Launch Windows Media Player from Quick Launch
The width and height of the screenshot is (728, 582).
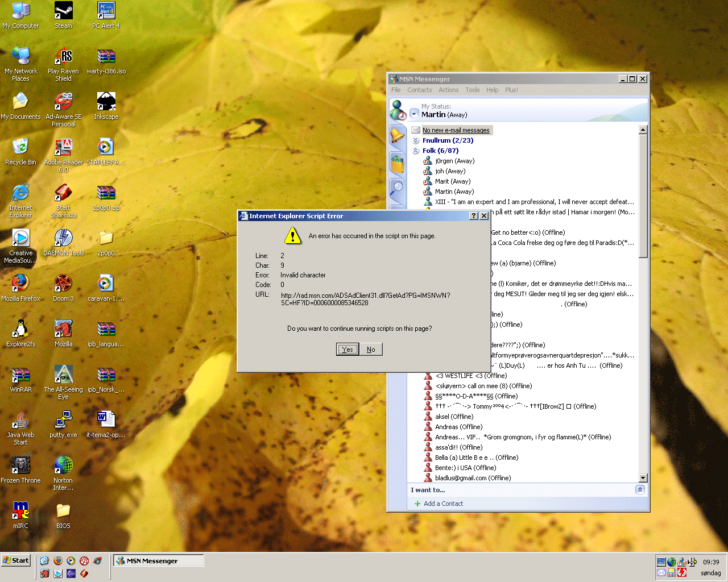[71, 560]
